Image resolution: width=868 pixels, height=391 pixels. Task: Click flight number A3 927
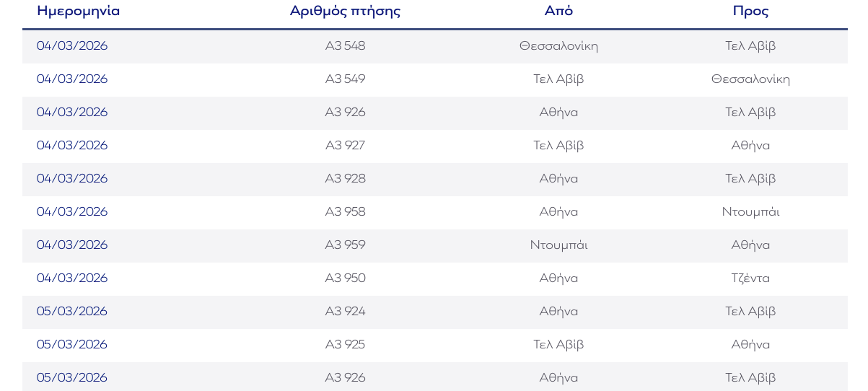(345, 146)
